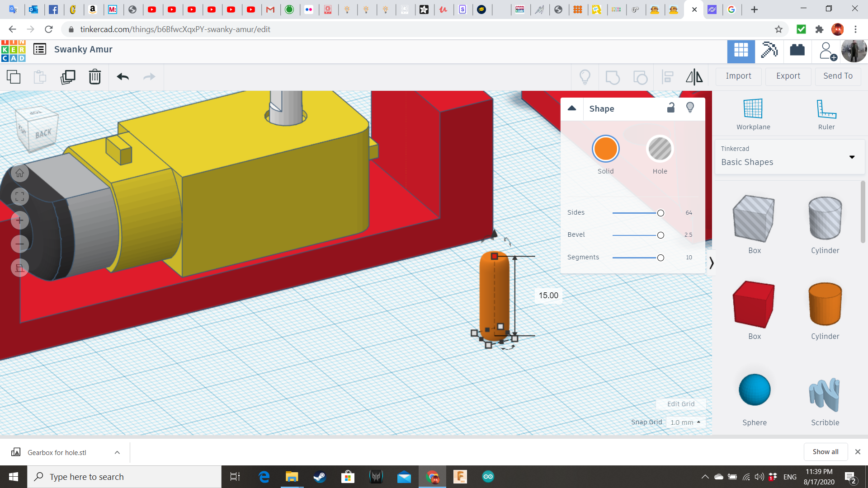The width and height of the screenshot is (868, 488).
Task: Adjust the Bevel slider handle
Action: coord(660,235)
